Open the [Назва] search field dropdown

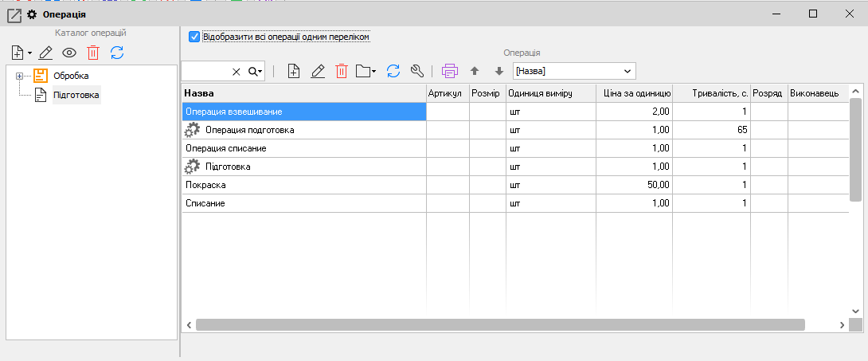628,71
